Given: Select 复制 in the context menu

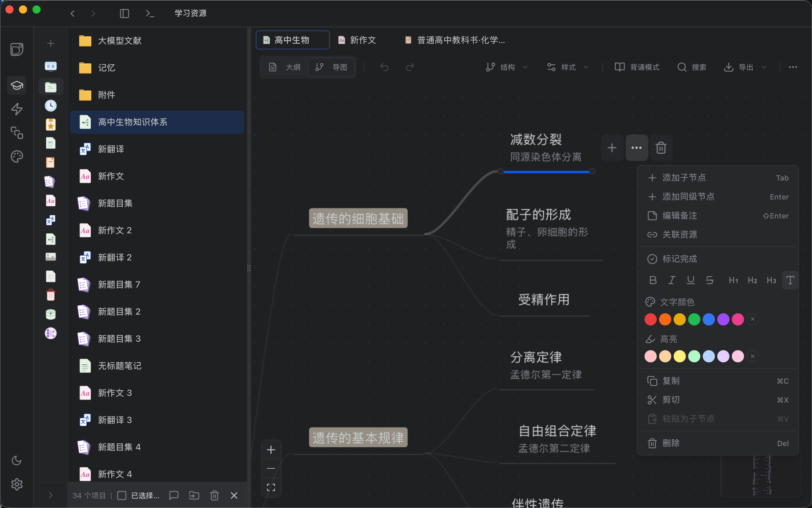Looking at the screenshot, I should click(x=671, y=381).
